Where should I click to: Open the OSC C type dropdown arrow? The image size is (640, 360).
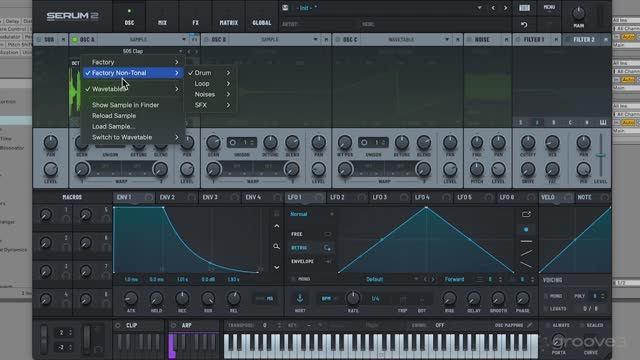[x=447, y=40]
